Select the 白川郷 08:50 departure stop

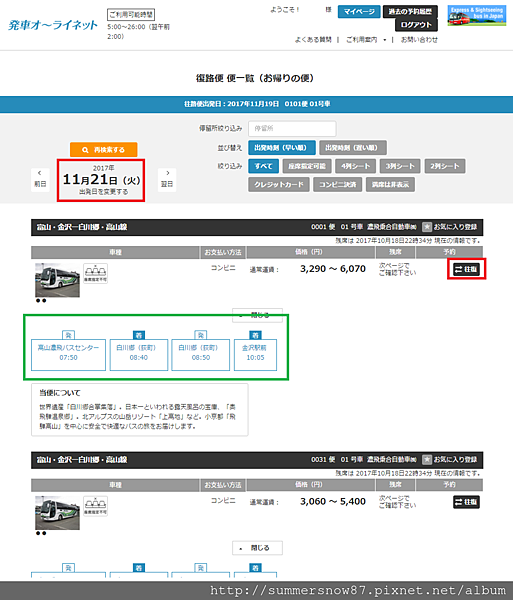pos(200,354)
